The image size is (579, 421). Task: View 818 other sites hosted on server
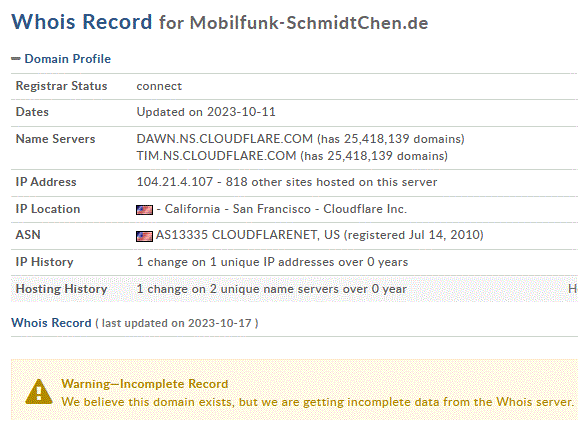tap(331, 182)
